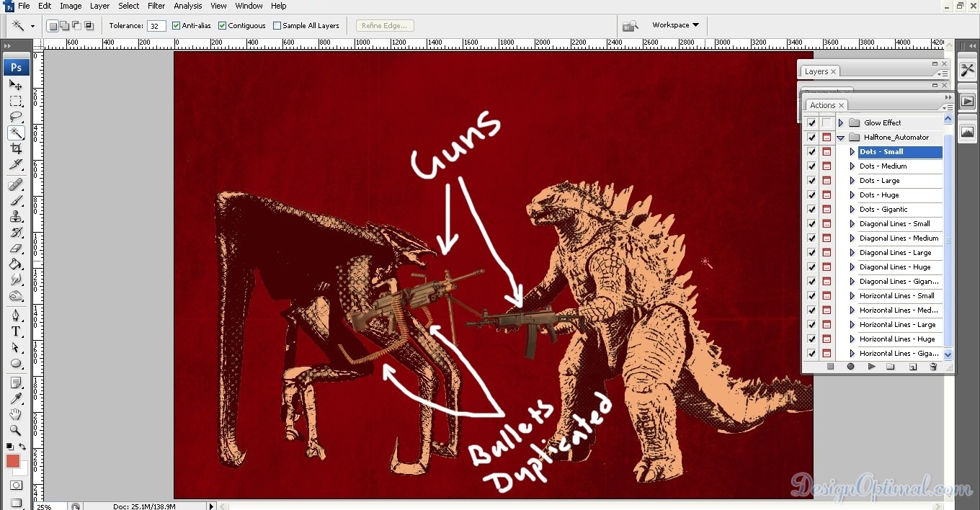980x510 pixels.
Task: Create a new action set
Action: (x=891, y=367)
